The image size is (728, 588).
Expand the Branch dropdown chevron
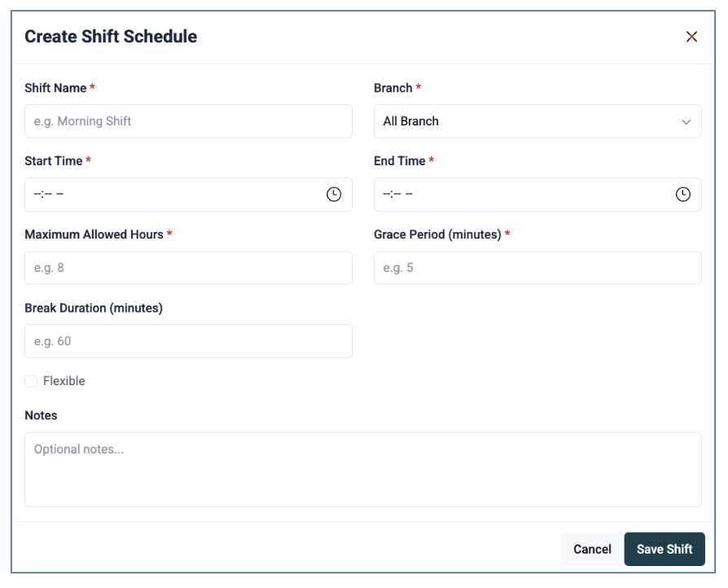686,121
